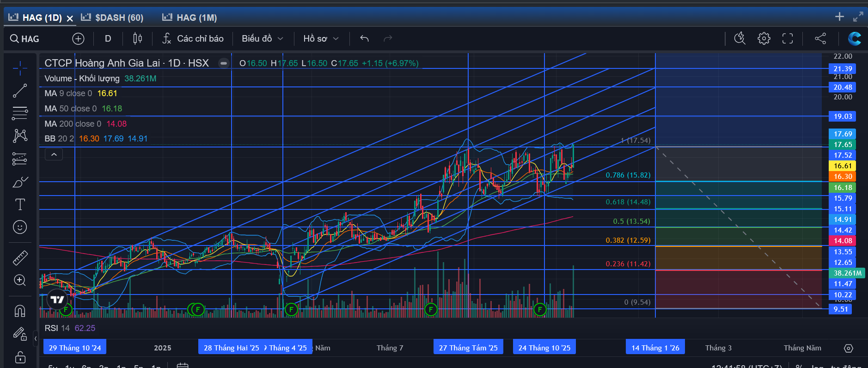
Task: Open time axis settings gear
Action: (x=849, y=348)
